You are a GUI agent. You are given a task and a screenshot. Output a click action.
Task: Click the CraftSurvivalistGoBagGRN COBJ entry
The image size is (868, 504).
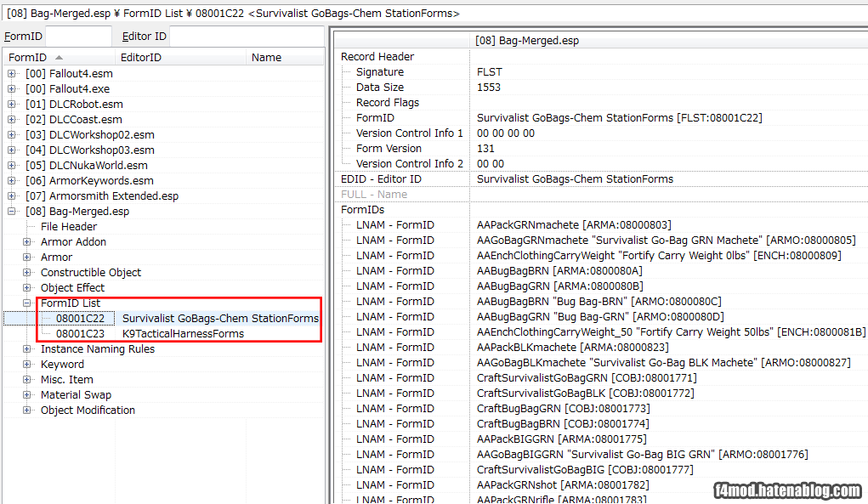587,378
